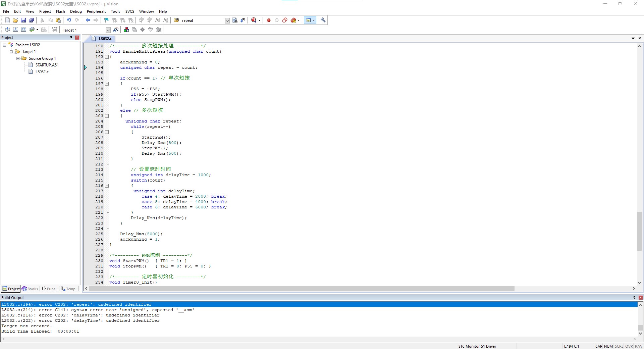This screenshot has width=644, height=349.
Task: Collapse code block at line 192
Action: point(107,57)
